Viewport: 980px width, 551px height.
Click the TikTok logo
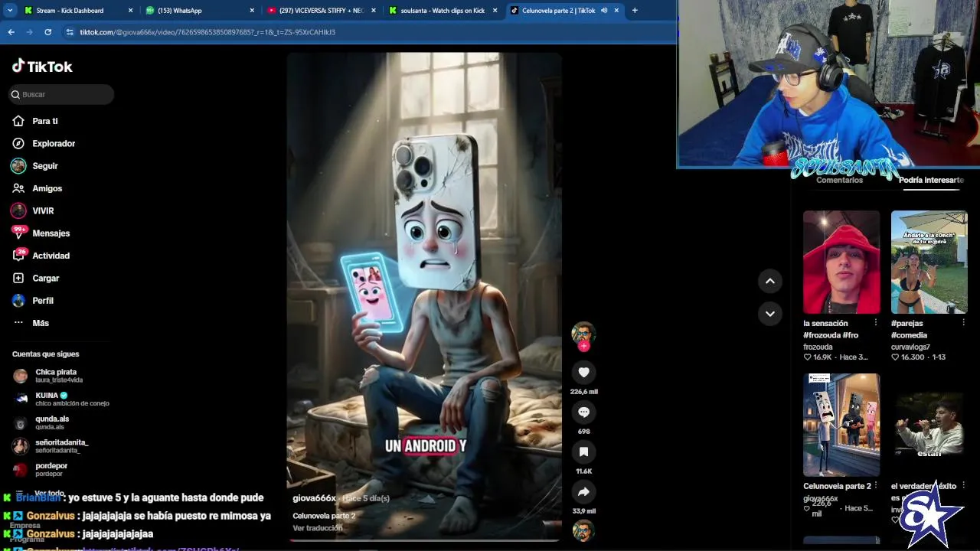point(42,67)
